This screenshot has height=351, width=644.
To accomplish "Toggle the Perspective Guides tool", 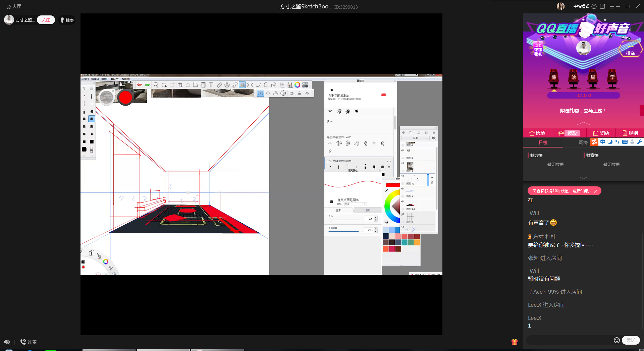I will click(x=242, y=85).
